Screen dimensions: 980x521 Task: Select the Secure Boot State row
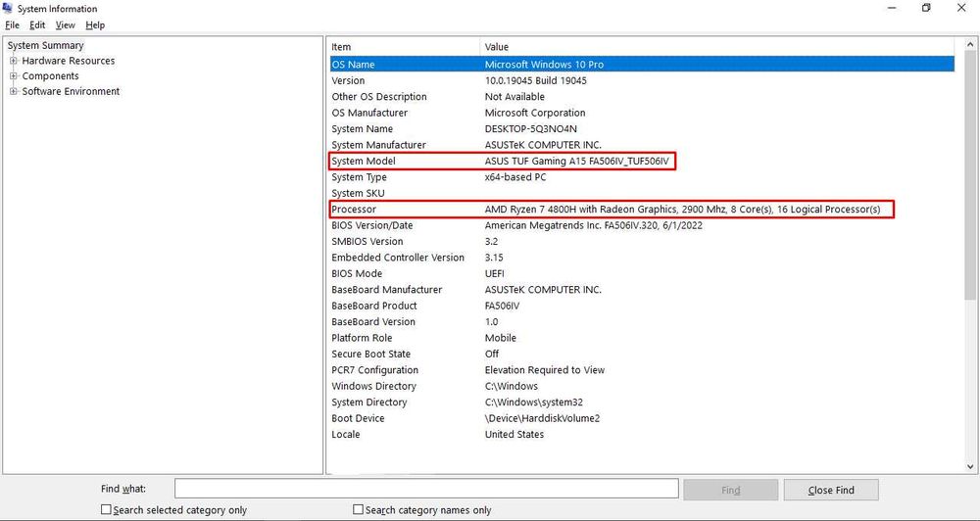pyautogui.click(x=642, y=355)
